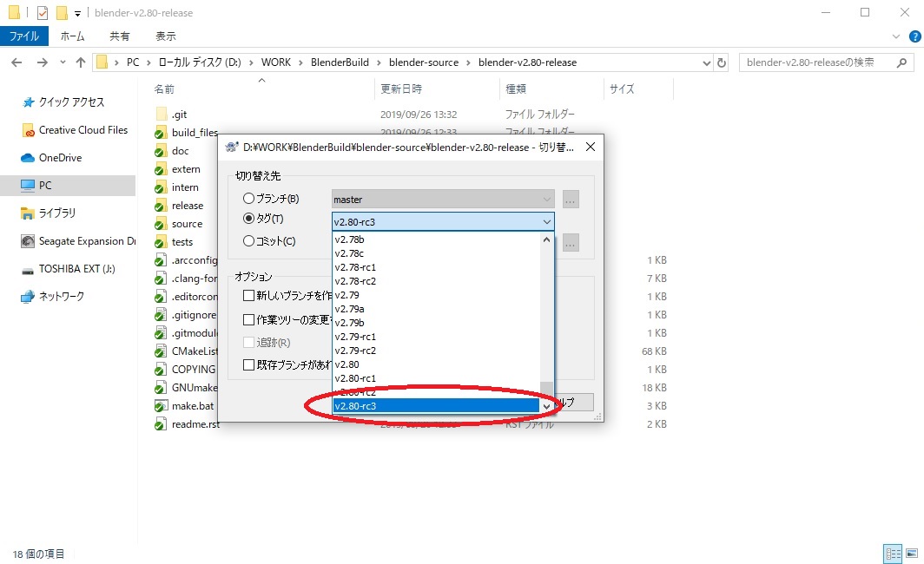Toggle the 作業ツリーの変更 checkbox

248,319
